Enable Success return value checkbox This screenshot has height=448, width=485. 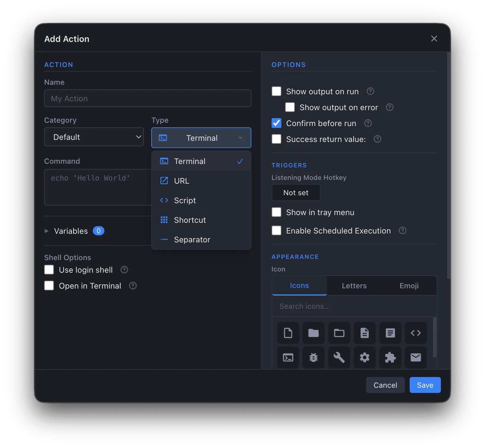276,139
